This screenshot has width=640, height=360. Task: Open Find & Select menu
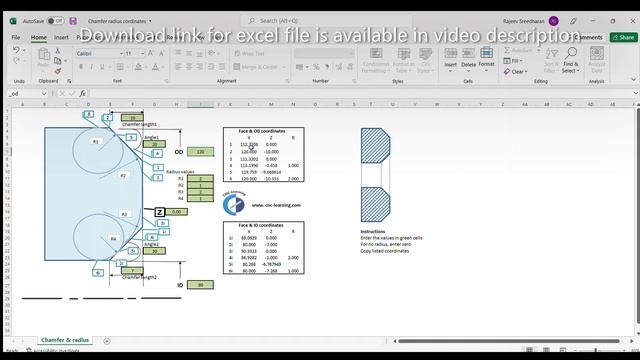coord(571,60)
